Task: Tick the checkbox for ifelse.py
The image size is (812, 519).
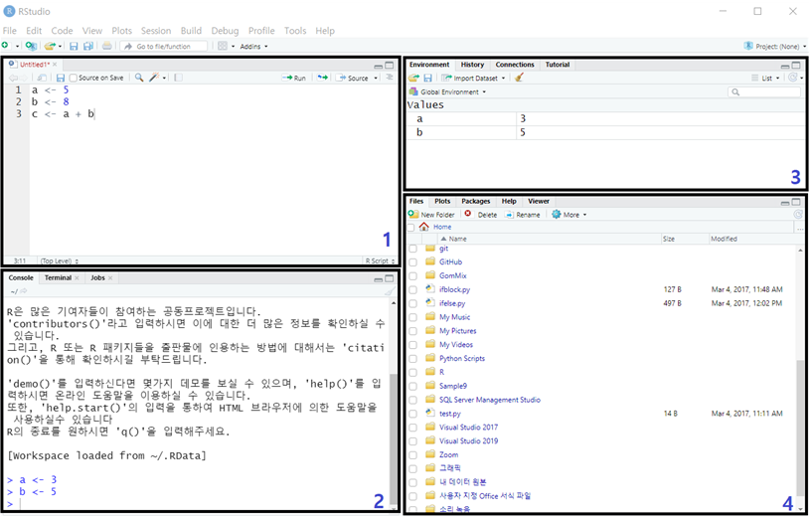Action: (412, 303)
